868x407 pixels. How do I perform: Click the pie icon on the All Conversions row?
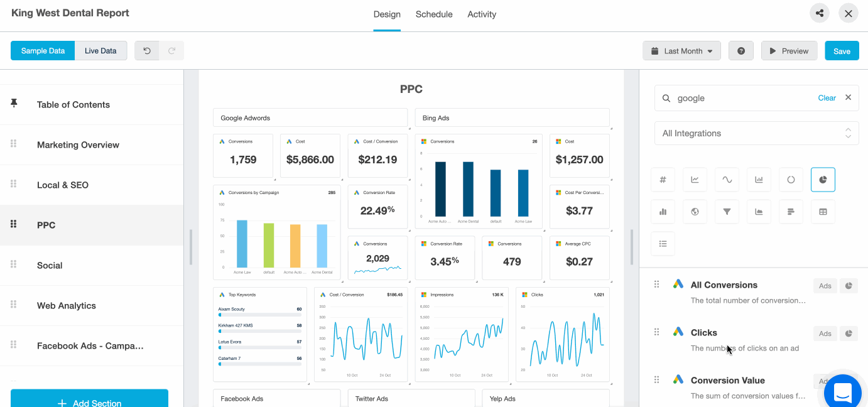[849, 286]
